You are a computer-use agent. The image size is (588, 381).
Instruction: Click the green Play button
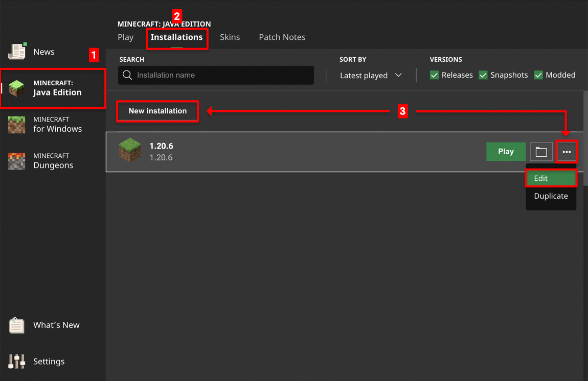[506, 152]
